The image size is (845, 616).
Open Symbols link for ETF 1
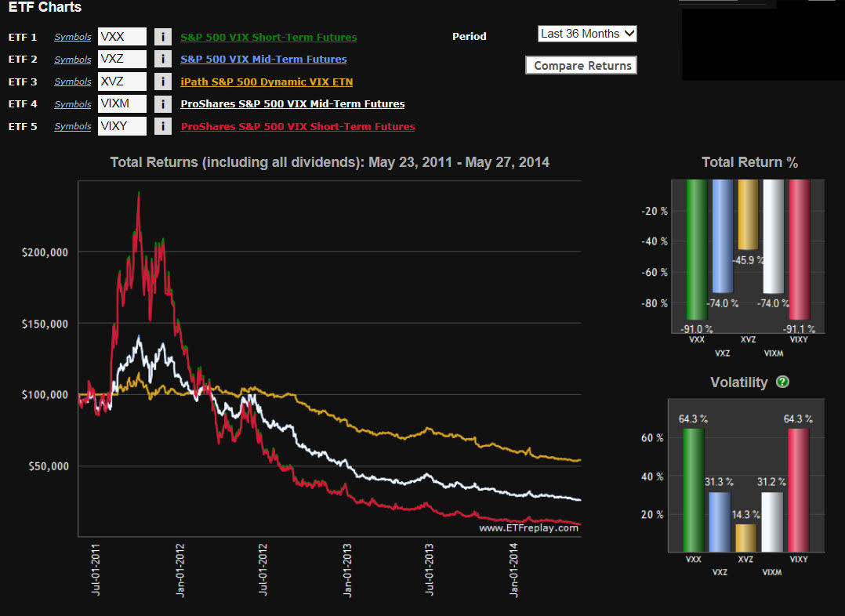73,38
